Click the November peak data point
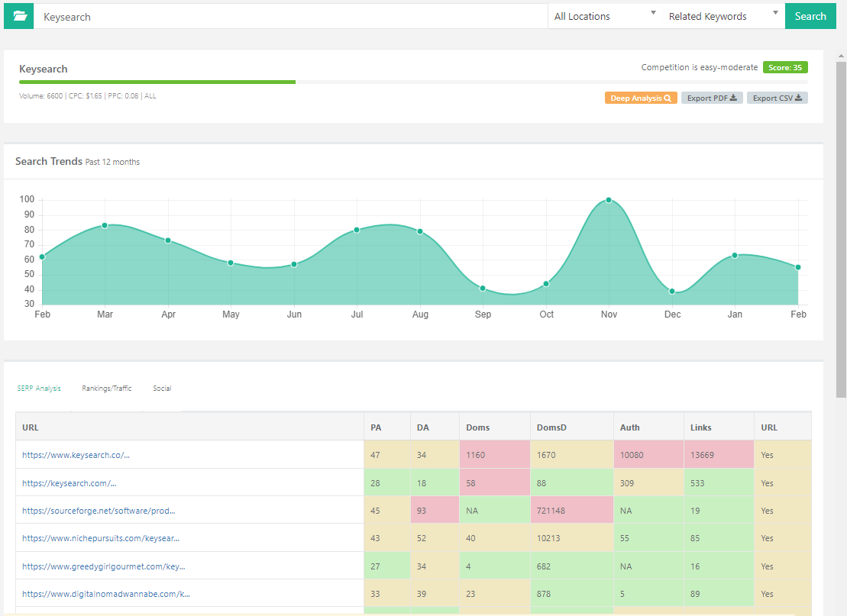The height and width of the screenshot is (616, 847). pyautogui.click(x=609, y=200)
